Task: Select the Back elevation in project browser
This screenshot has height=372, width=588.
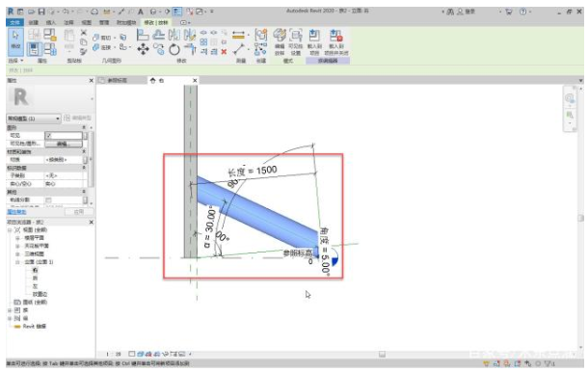Action: [x=35, y=279]
